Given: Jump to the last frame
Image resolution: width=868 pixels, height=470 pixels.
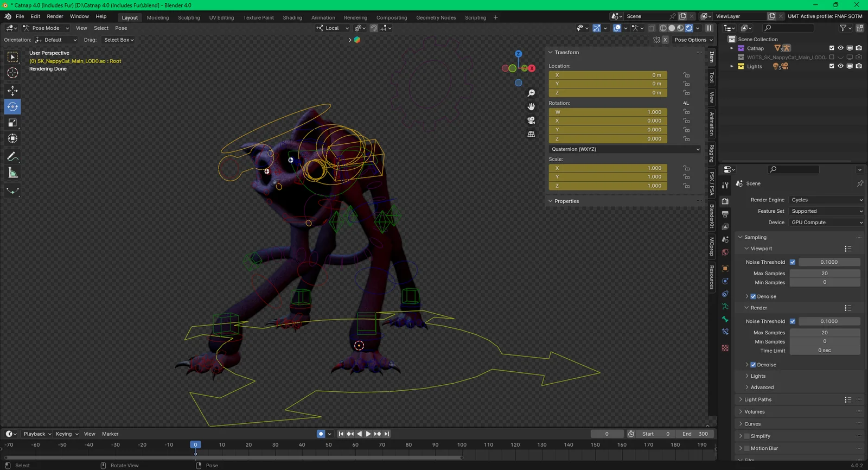Looking at the screenshot, I should pos(387,434).
